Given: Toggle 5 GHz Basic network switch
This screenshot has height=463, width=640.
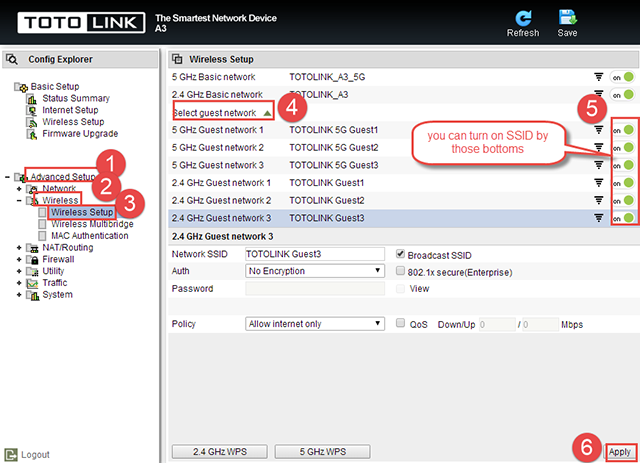Looking at the screenshot, I should (x=623, y=77).
